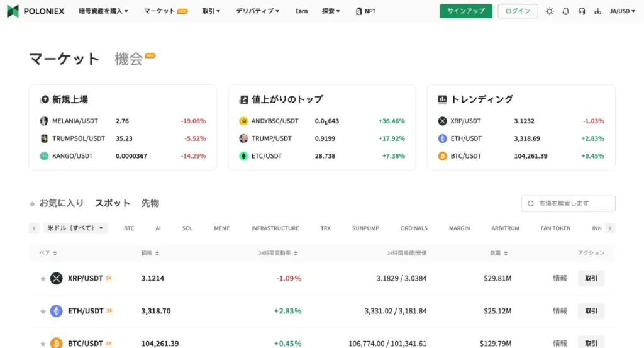Click XRP coin icon in table row
The height and width of the screenshot is (348, 644).
(x=56, y=278)
